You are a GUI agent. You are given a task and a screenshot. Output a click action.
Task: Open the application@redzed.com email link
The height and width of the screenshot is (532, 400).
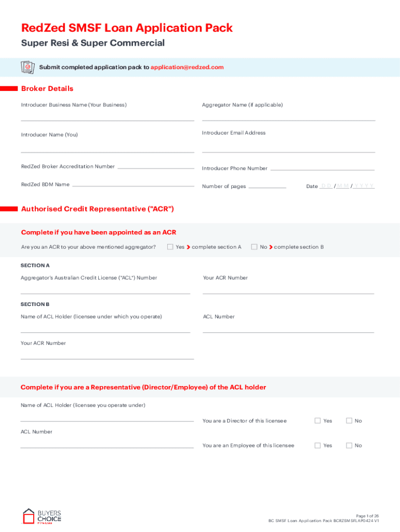click(187, 68)
